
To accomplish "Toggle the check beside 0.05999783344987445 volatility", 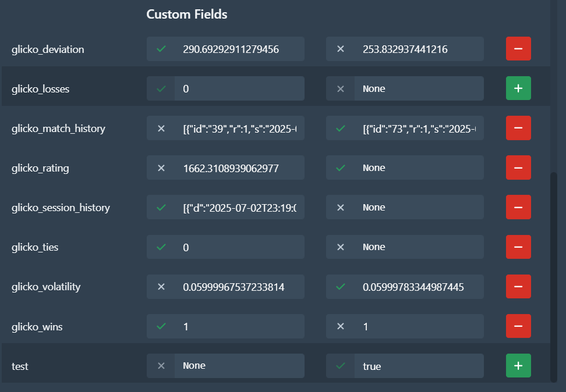I will pyautogui.click(x=341, y=287).
